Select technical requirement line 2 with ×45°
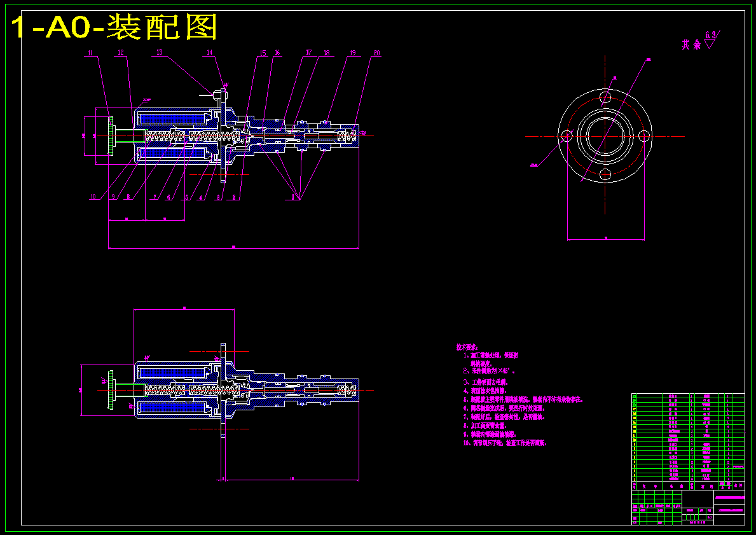This screenshot has height=535, width=756. (490, 372)
